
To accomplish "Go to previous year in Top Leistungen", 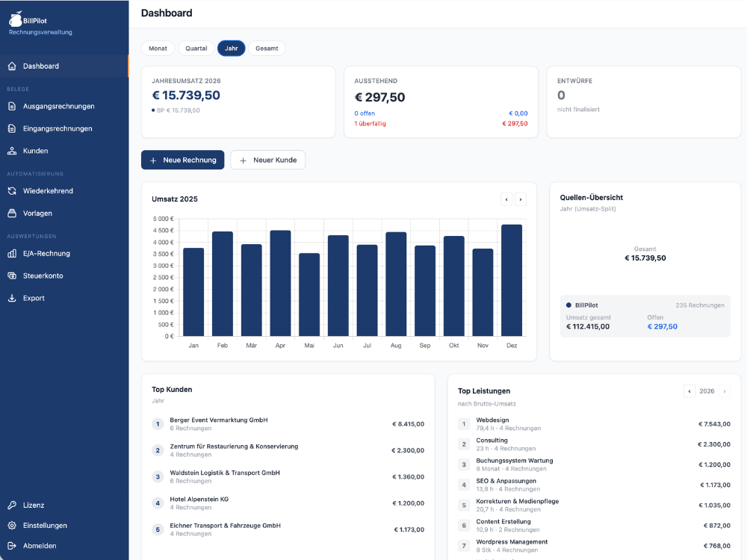I will point(689,391).
